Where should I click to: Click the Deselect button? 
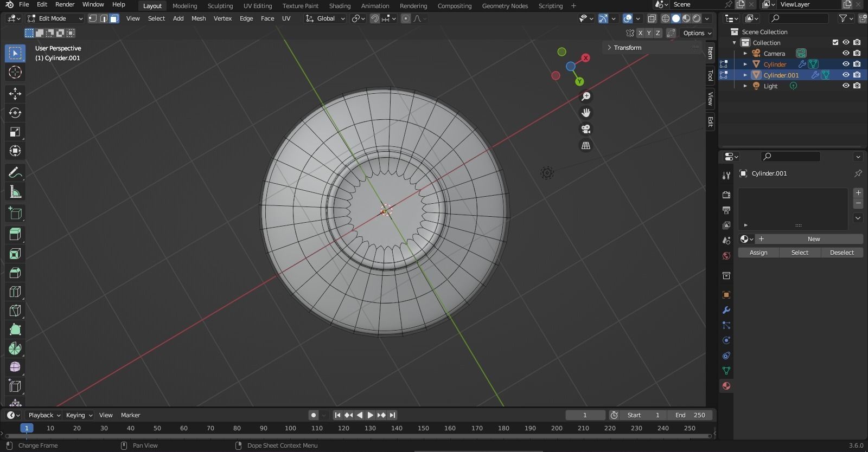click(842, 253)
